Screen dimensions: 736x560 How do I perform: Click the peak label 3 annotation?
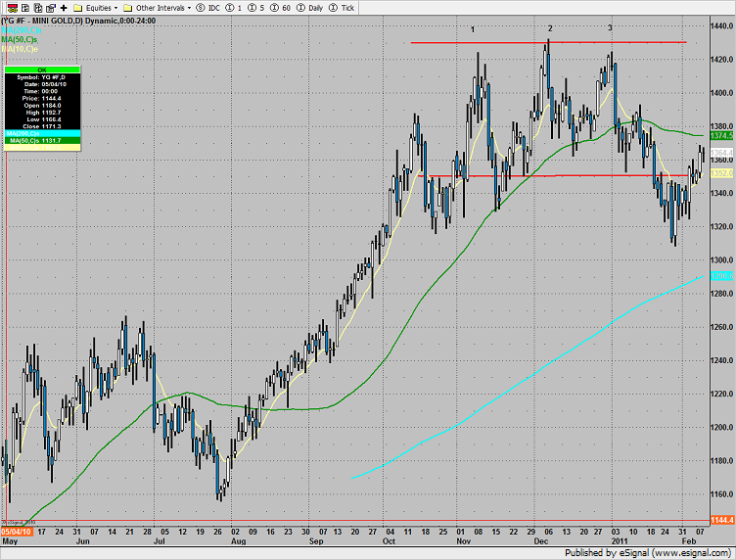pyautogui.click(x=610, y=28)
